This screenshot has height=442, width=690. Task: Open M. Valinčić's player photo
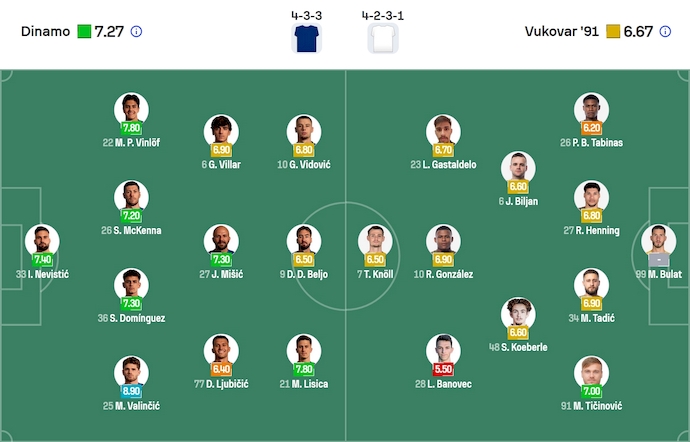coord(131,371)
